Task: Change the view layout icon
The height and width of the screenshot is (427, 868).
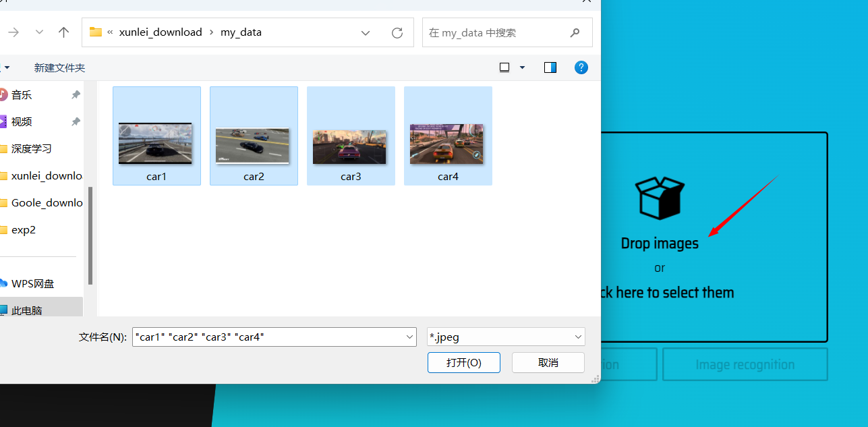Action: (504, 67)
